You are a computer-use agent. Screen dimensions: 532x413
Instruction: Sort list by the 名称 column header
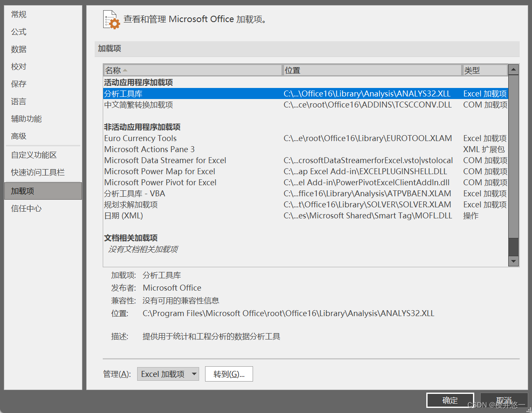pyautogui.click(x=193, y=70)
